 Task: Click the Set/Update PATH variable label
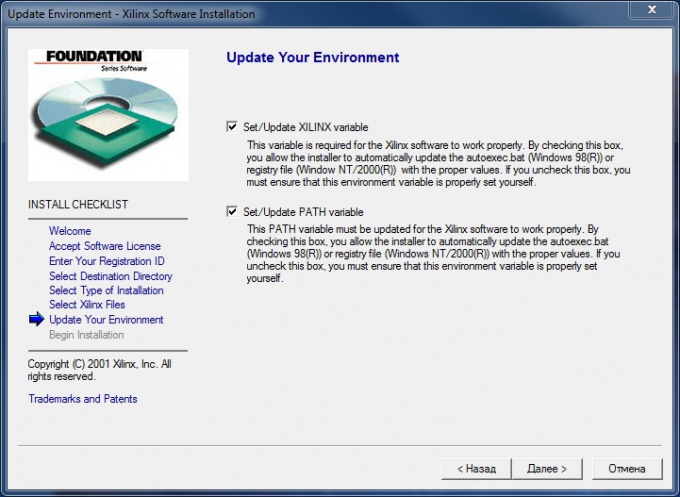(303, 212)
